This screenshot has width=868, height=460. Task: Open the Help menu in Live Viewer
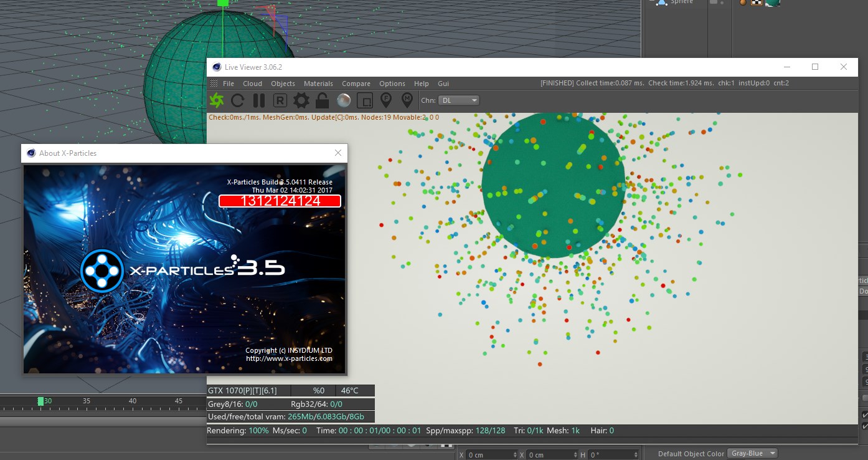(x=422, y=84)
